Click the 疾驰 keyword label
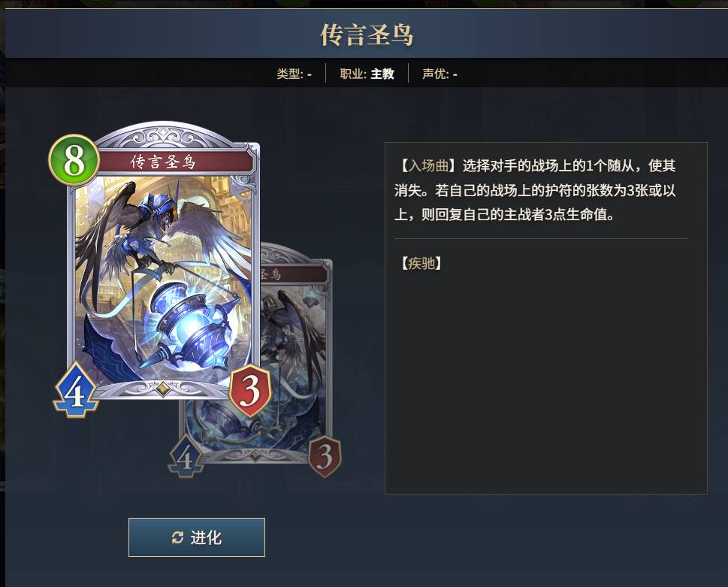The image size is (728, 587). [421, 263]
